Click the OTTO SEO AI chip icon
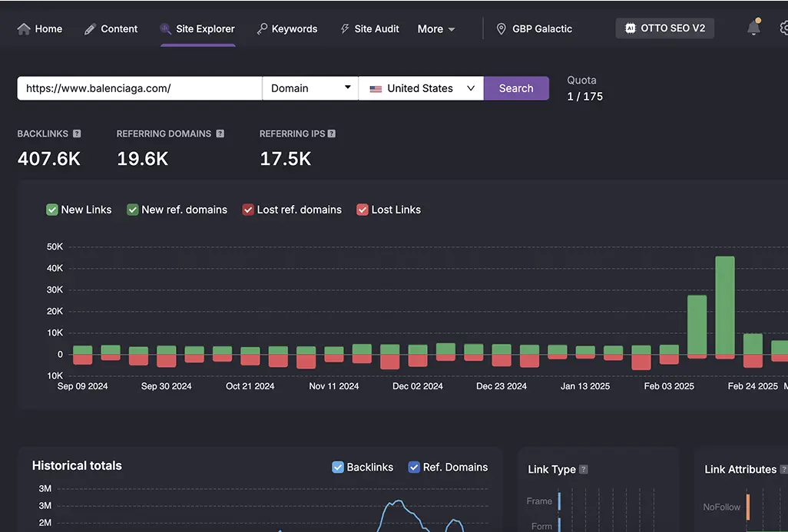Screen dimensions: 788x532 631,28
